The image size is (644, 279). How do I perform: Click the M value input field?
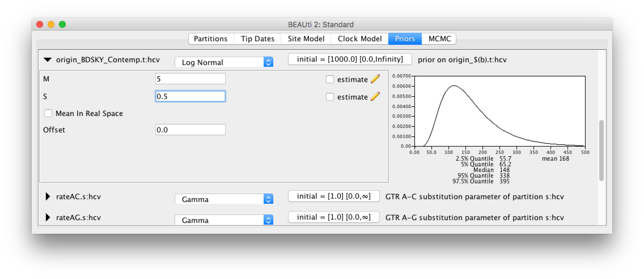(190, 79)
